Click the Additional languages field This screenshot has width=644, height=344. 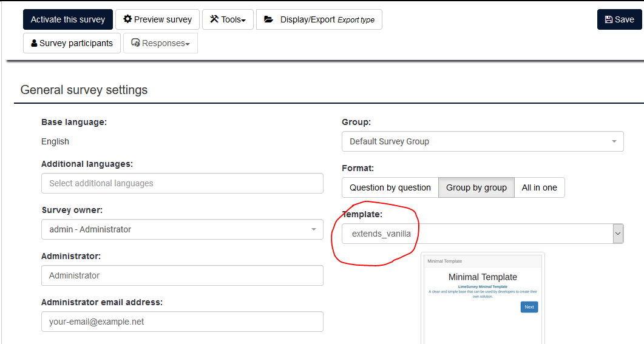click(182, 183)
